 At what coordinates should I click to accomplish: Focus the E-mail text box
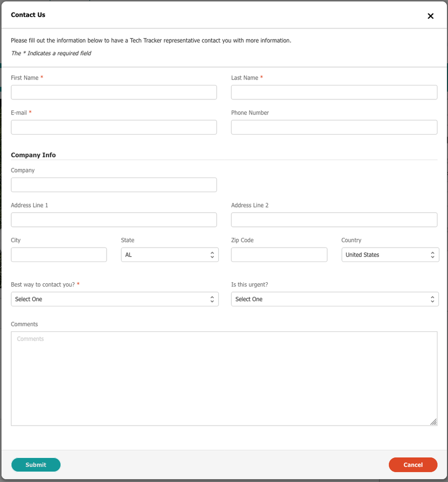click(114, 127)
